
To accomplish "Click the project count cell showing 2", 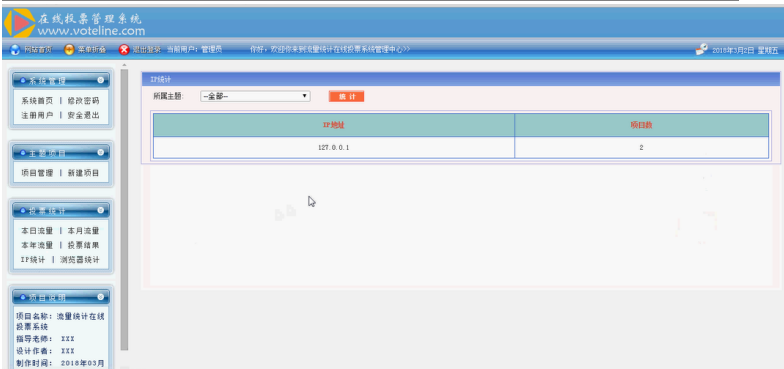I will tap(642, 148).
